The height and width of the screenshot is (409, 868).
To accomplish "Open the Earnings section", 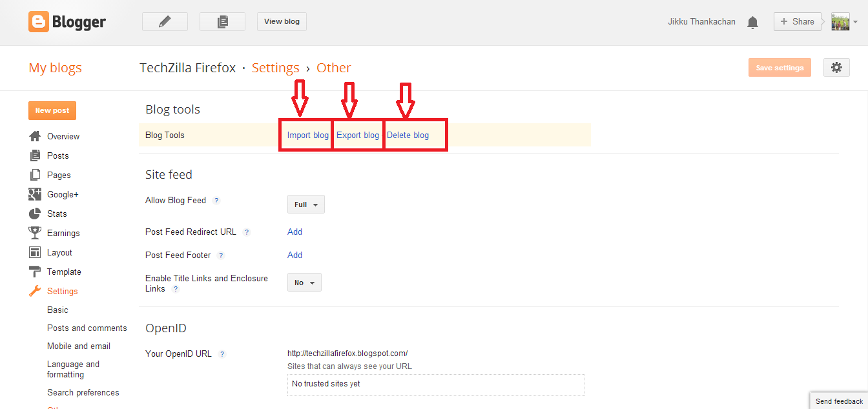I will coord(63,233).
